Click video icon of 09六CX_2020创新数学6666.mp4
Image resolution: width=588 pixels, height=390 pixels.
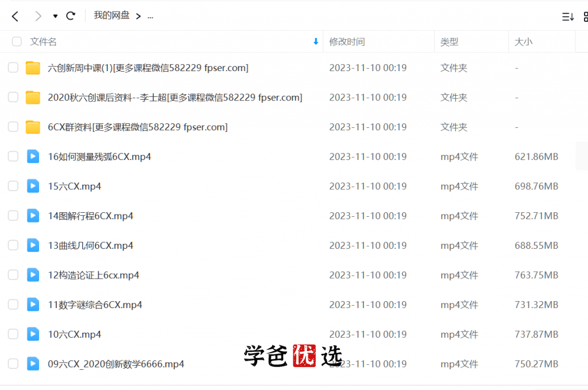[33, 364]
